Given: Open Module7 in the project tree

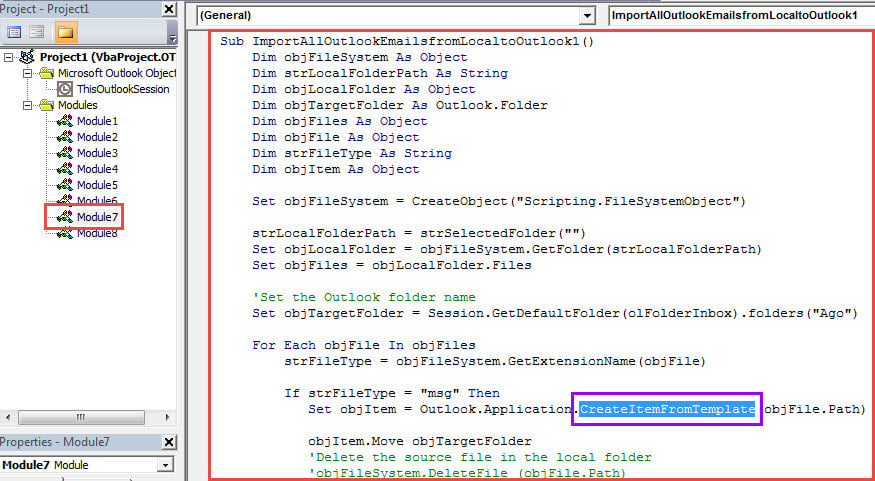Looking at the screenshot, I should click(97, 217).
